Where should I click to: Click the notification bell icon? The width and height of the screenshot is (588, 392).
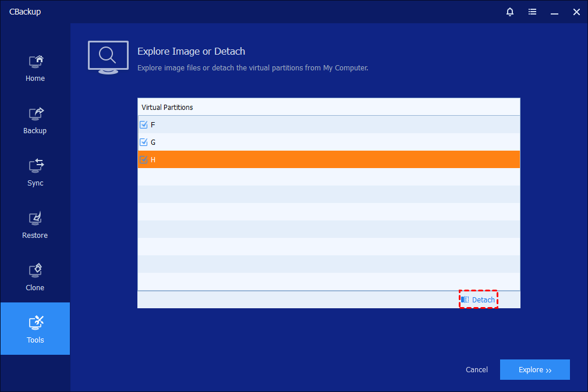pos(510,12)
